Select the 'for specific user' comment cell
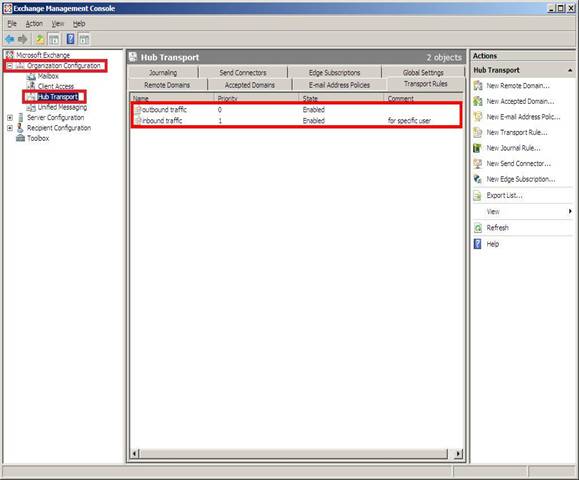The image size is (579, 480). coord(409,120)
